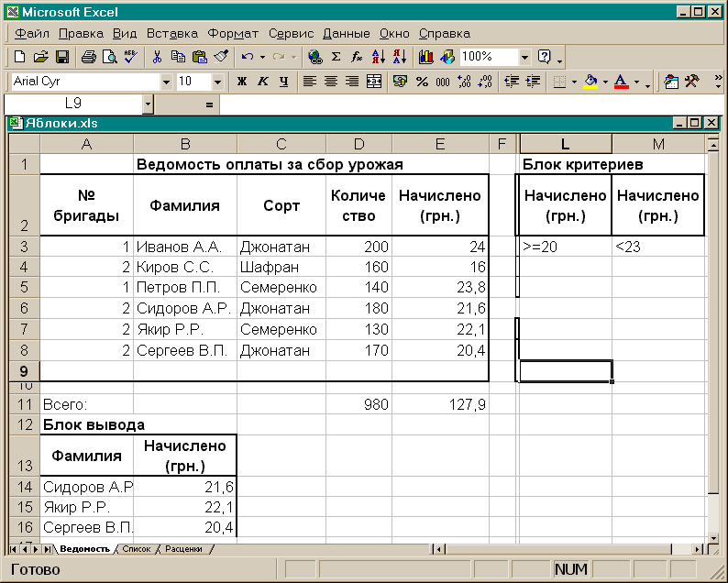The image size is (728, 583).
Task: Select the total cell 127,9
Action: (x=440, y=404)
